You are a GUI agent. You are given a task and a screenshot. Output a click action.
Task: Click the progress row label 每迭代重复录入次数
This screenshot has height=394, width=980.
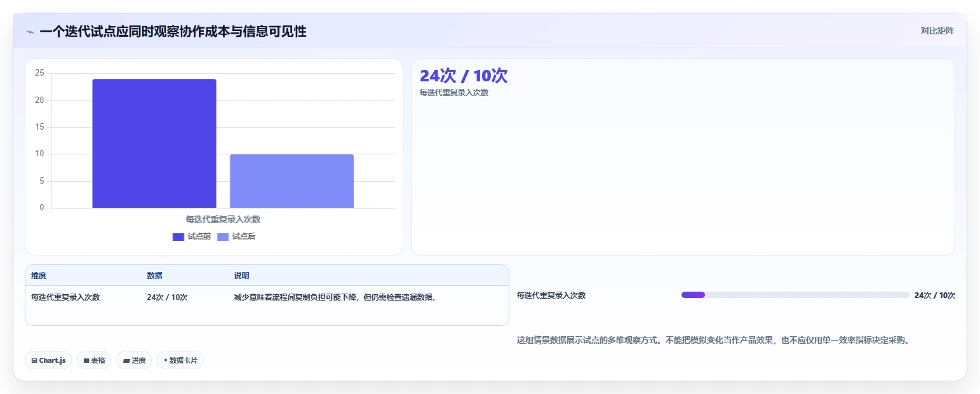pyautogui.click(x=551, y=295)
